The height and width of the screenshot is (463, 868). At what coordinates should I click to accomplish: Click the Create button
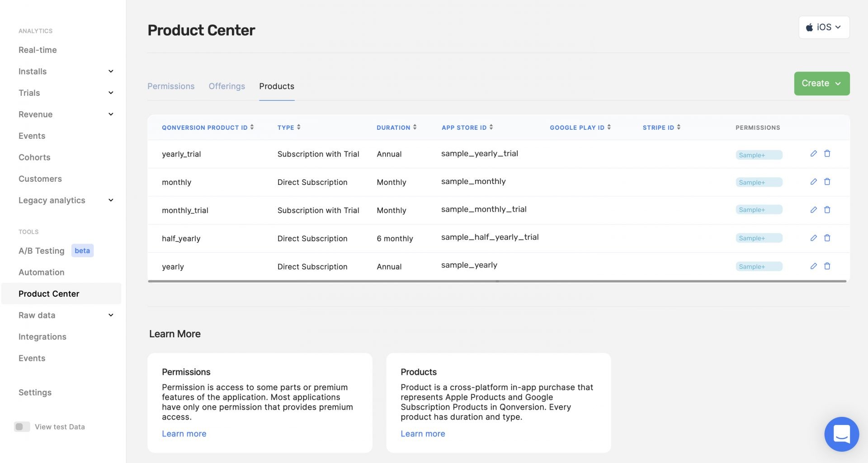point(821,83)
